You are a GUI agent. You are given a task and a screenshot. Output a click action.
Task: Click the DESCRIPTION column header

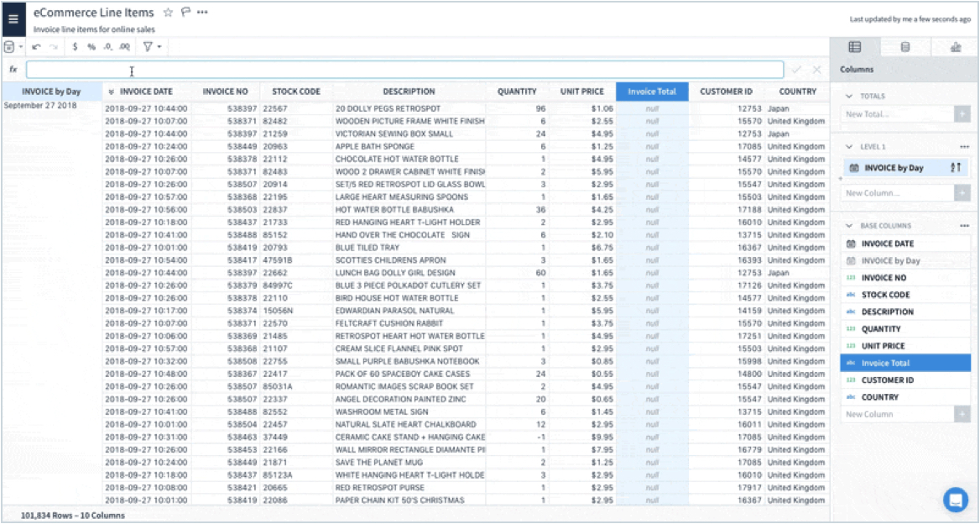409,92
